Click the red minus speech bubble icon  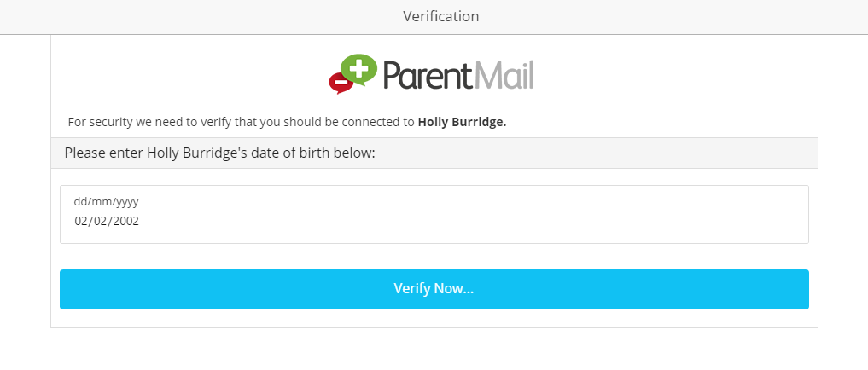click(x=340, y=83)
